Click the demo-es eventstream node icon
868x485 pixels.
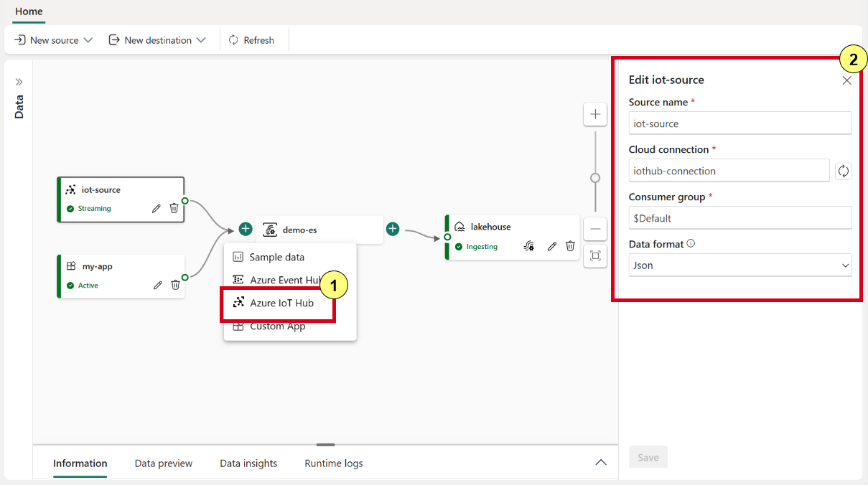click(270, 230)
